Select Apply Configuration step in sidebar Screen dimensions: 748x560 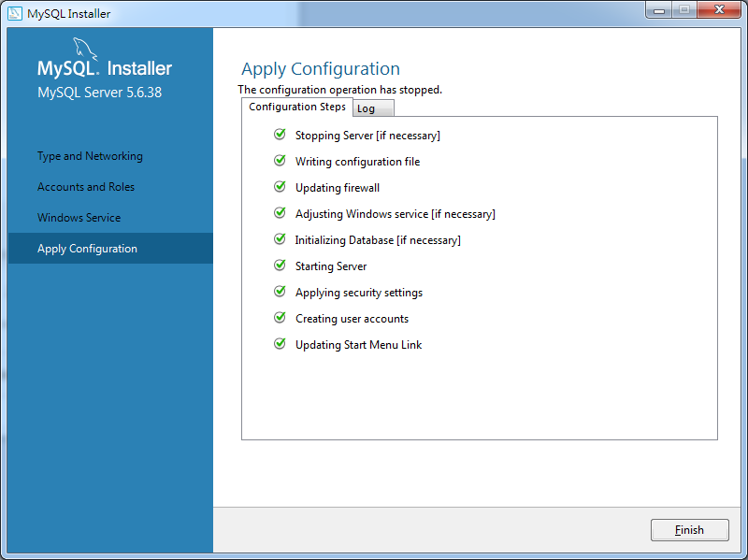[x=110, y=248]
